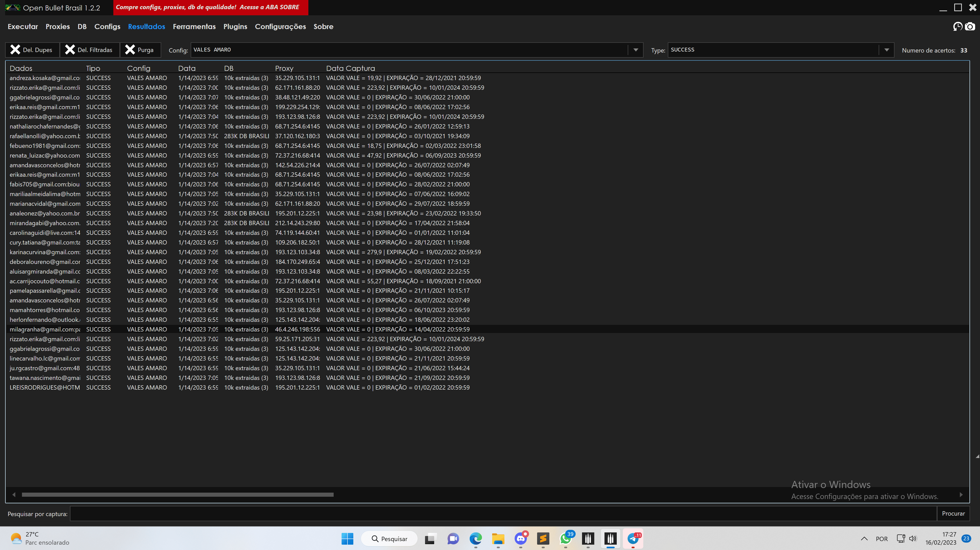980x550 pixels.
Task: Click the Purga red X icon
Action: (x=130, y=49)
